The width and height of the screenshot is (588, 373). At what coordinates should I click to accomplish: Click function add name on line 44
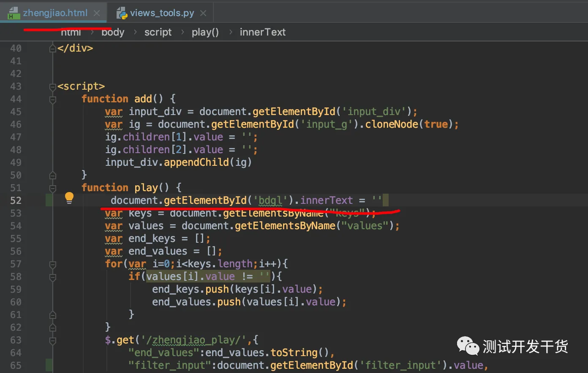coord(143,99)
